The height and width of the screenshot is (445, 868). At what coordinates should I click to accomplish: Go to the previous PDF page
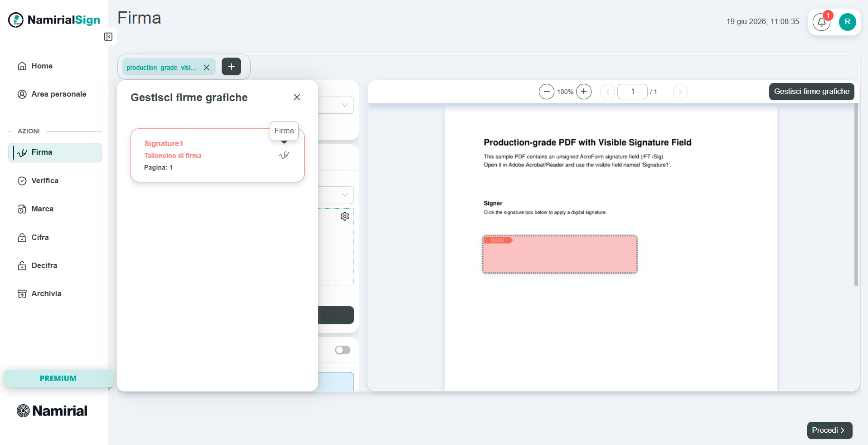click(x=607, y=92)
